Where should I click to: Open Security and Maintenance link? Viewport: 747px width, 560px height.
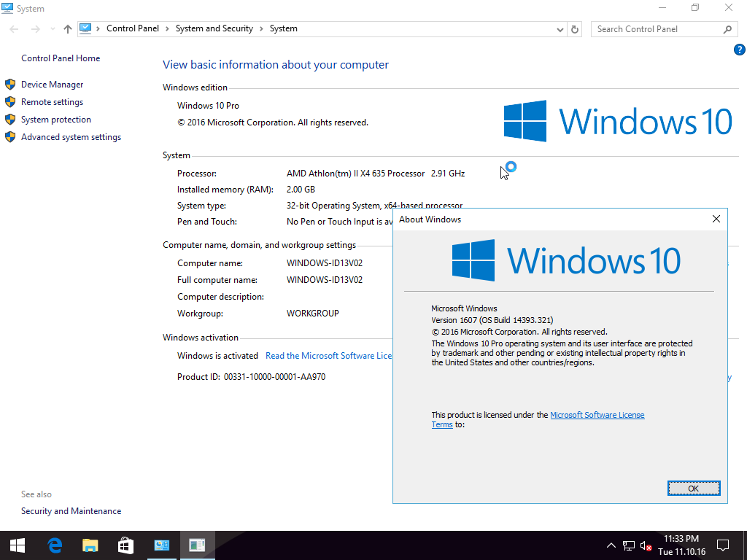71,511
